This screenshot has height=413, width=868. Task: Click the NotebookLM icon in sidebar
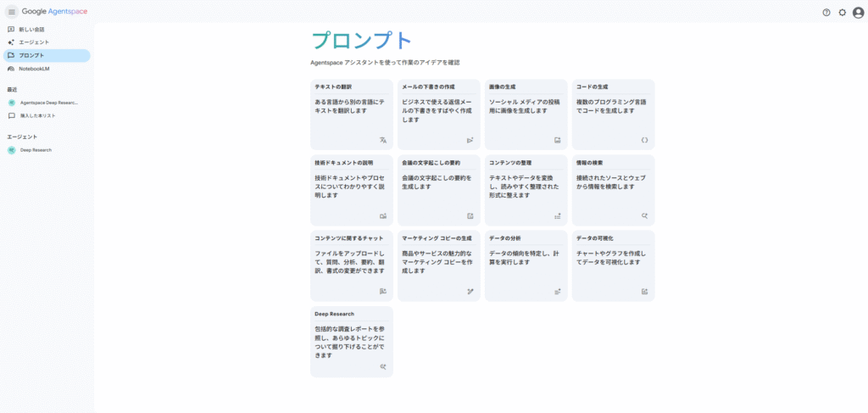click(11, 69)
